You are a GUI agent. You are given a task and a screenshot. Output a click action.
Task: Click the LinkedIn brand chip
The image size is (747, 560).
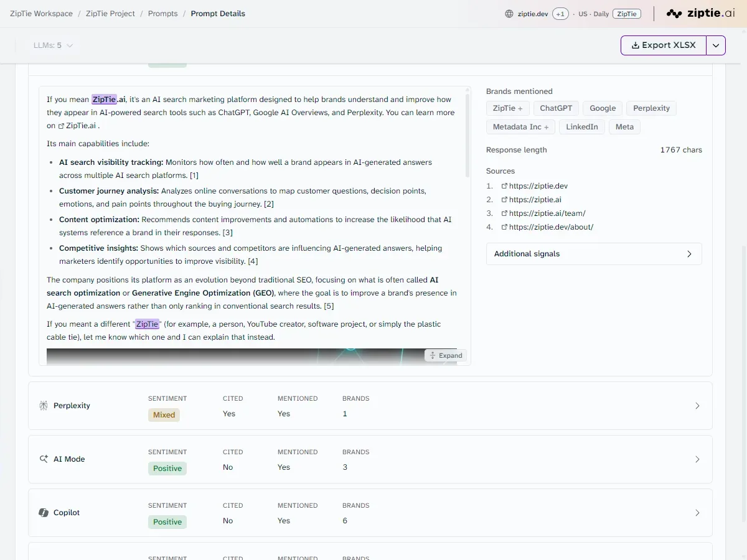point(581,127)
